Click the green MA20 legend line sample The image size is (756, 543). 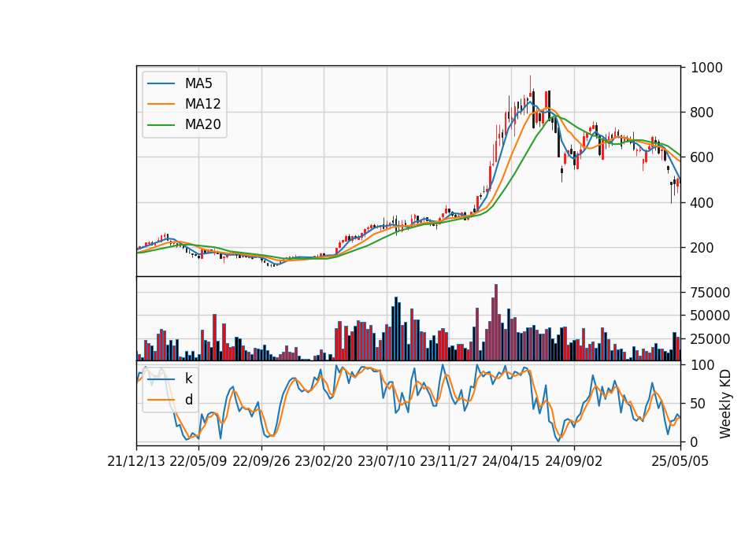click(x=161, y=124)
